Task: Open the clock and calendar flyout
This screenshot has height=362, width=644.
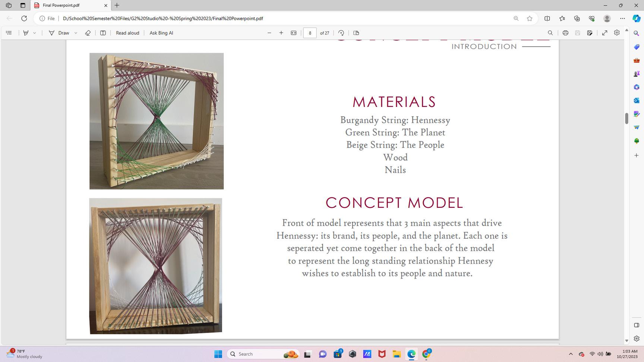Action: coord(627,354)
